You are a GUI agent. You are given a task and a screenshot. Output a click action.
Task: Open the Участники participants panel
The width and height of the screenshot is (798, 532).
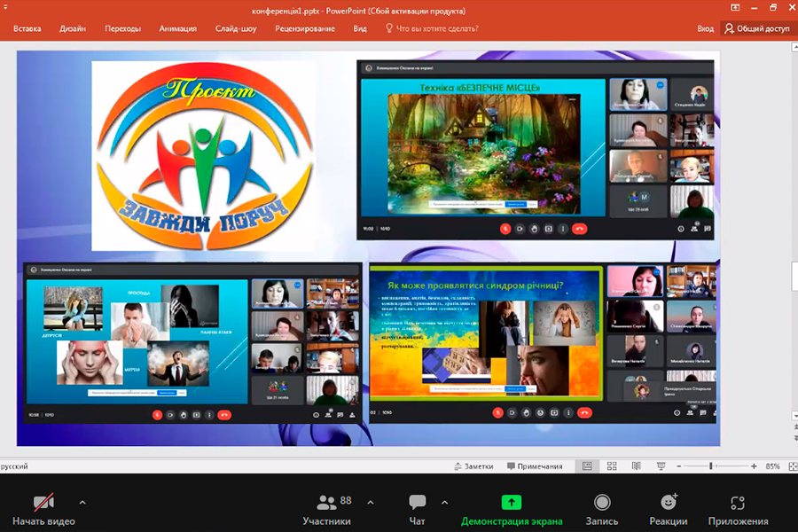(326, 504)
